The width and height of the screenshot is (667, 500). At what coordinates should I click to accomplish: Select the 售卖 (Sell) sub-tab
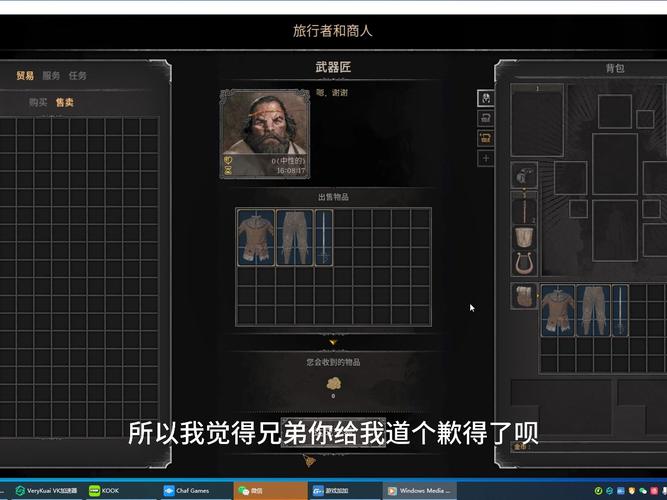point(65,102)
